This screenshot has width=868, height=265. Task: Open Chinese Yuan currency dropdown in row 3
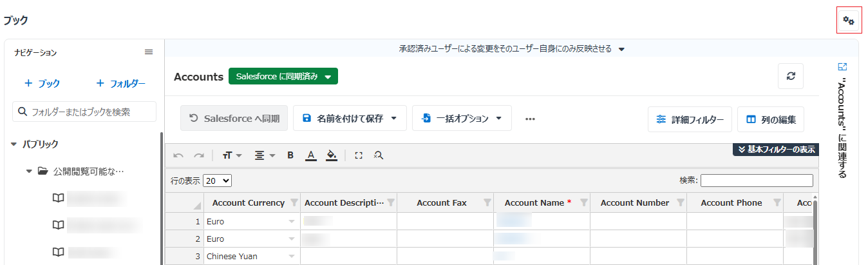coord(292,256)
